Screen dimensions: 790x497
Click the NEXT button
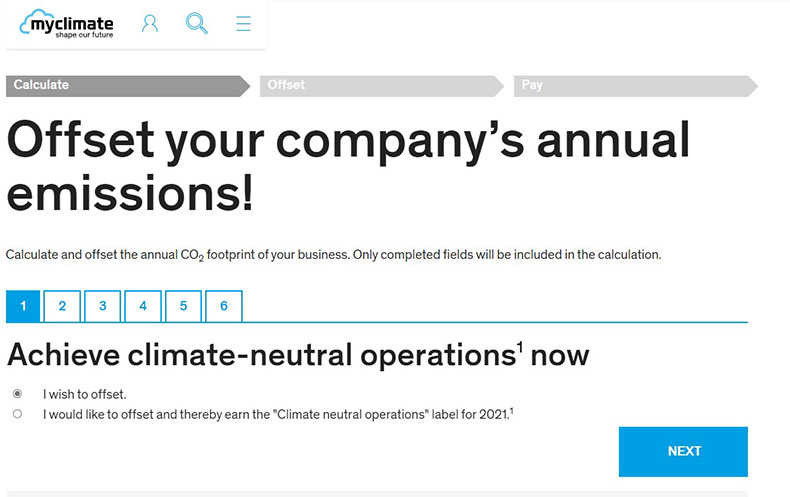[x=683, y=452]
